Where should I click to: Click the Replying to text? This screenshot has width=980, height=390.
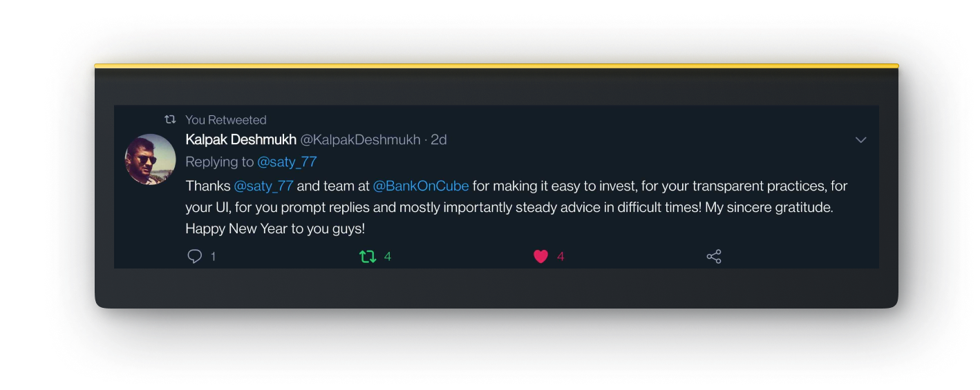tap(220, 162)
